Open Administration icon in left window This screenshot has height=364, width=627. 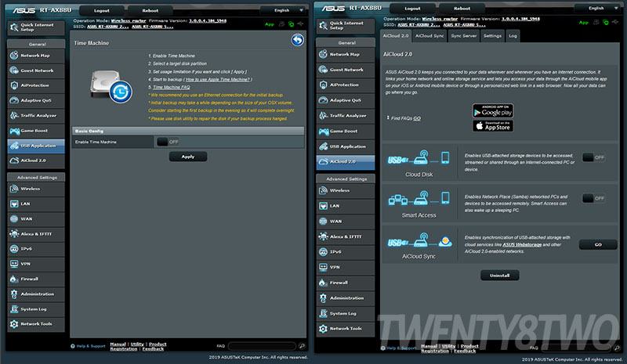pos(14,294)
